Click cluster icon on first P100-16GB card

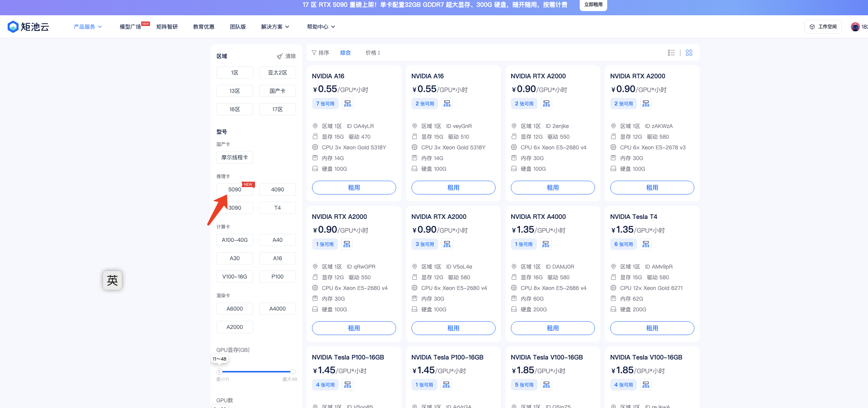point(348,385)
